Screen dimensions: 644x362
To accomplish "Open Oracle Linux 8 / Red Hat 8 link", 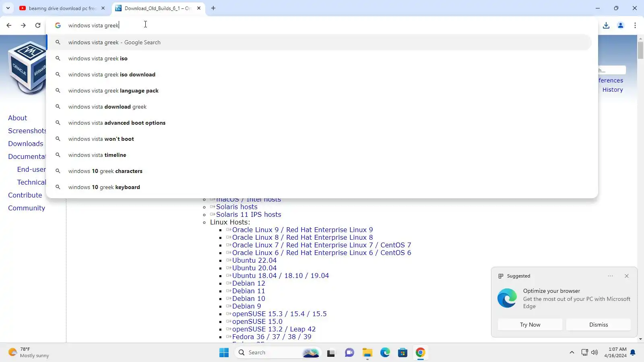I will point(303,237).
